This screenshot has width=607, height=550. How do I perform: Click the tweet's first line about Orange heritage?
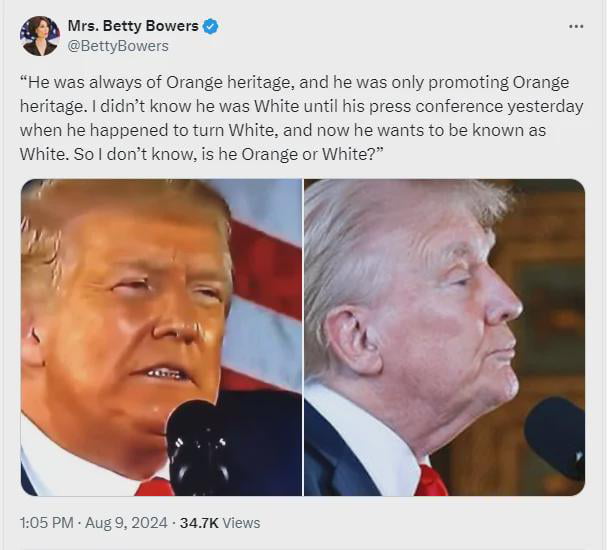point(294,82)
